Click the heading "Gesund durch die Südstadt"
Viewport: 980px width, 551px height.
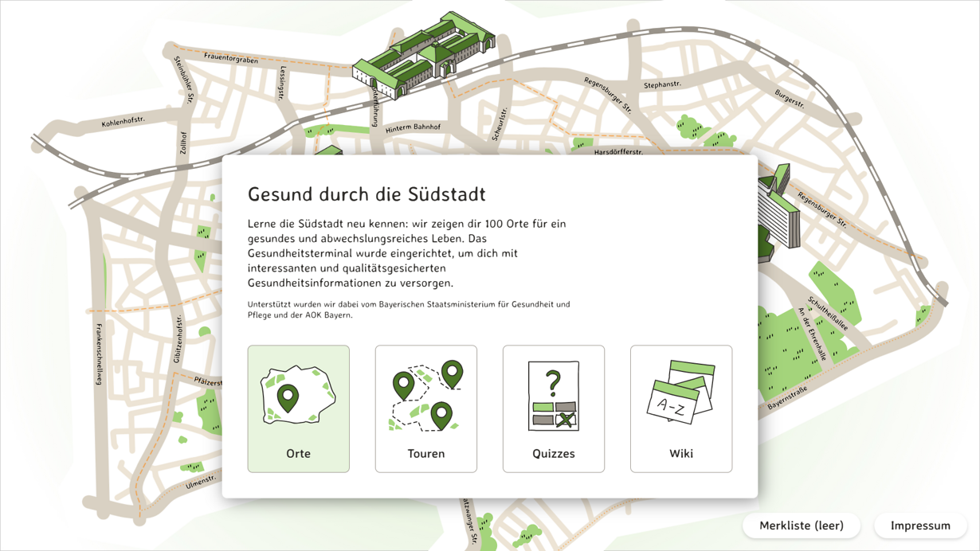(x=367, y=194)
